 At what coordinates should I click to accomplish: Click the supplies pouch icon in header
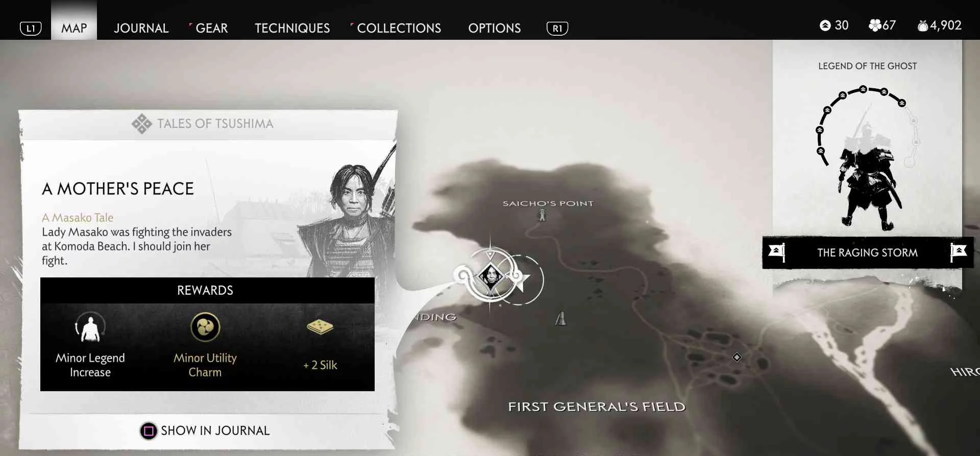click(922, 25)
